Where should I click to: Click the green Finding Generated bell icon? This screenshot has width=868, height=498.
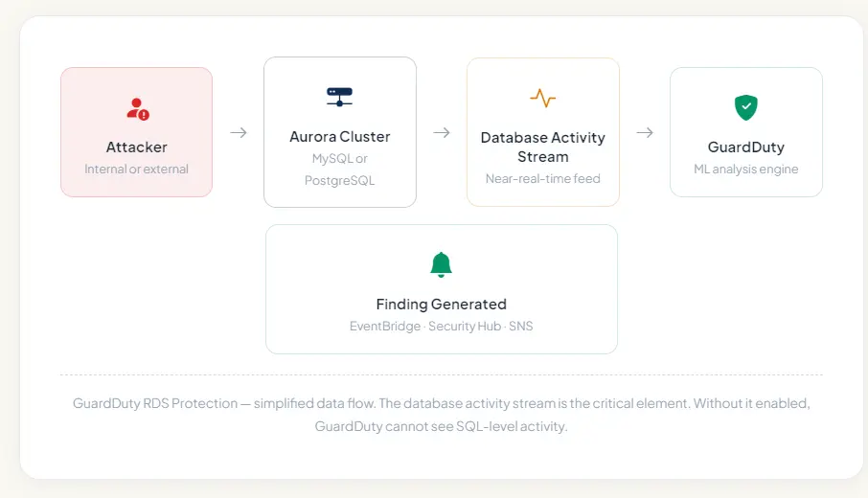coord(441,264)
